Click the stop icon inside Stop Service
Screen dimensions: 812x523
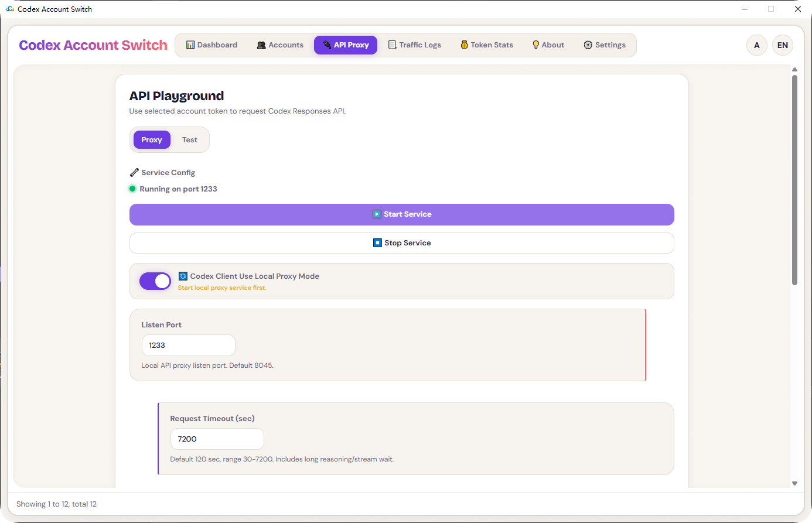click(x=377, y=242)
